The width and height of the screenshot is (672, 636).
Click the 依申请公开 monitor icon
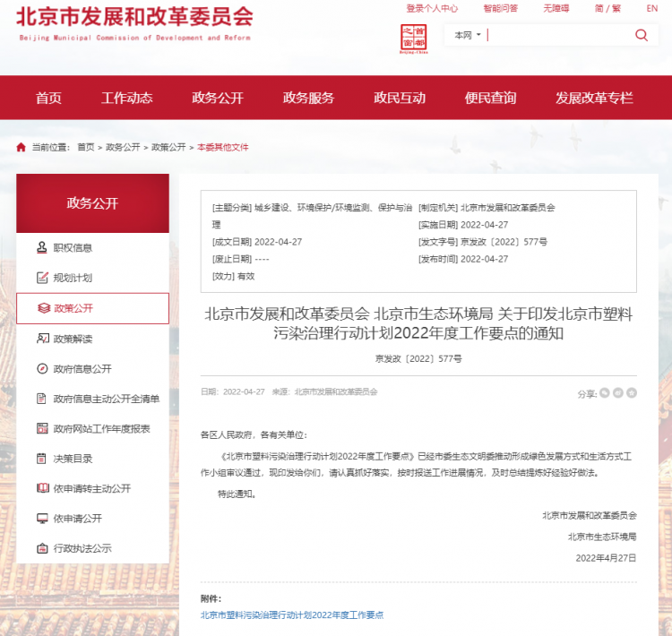pos(42,519)
